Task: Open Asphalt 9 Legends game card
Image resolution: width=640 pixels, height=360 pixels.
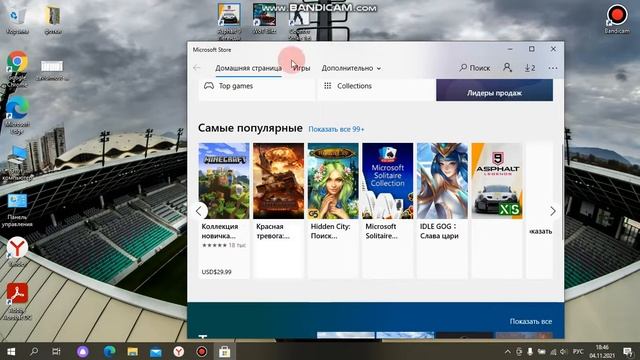Action: 497,211
